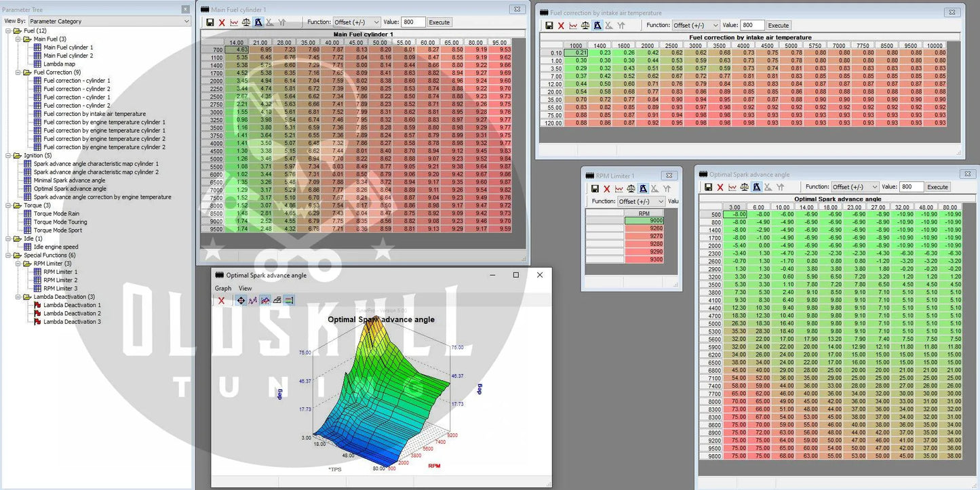Click the 9300 cell in RPM Limiter 1 table
The image size is (980, 490).
[644, 260]
